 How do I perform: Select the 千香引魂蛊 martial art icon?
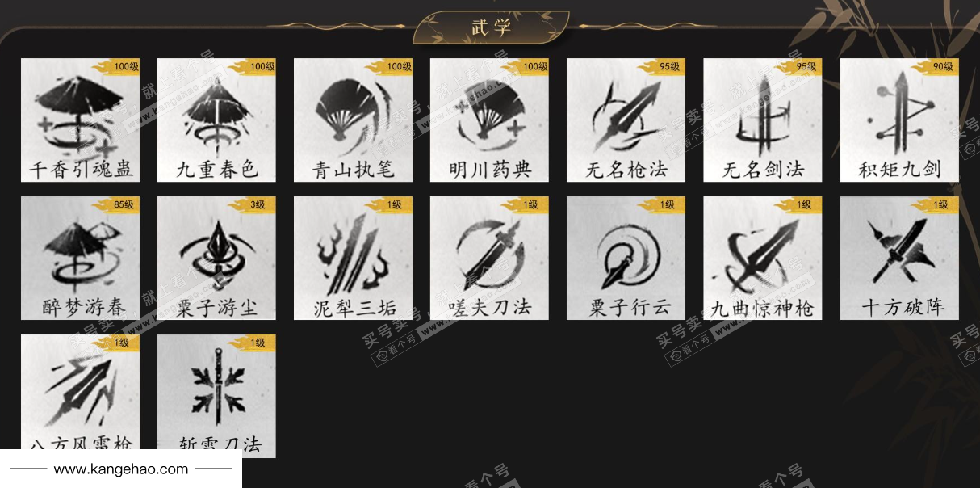point(80,120)
